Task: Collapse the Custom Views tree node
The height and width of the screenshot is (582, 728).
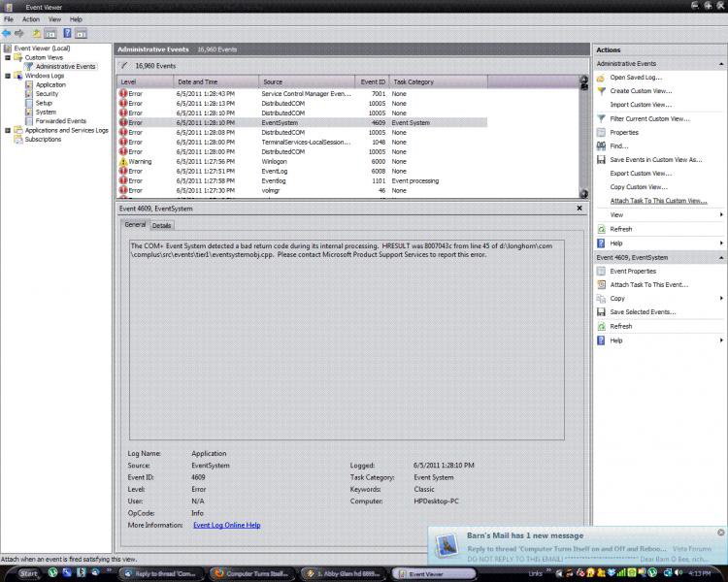Action: point(8,57)
